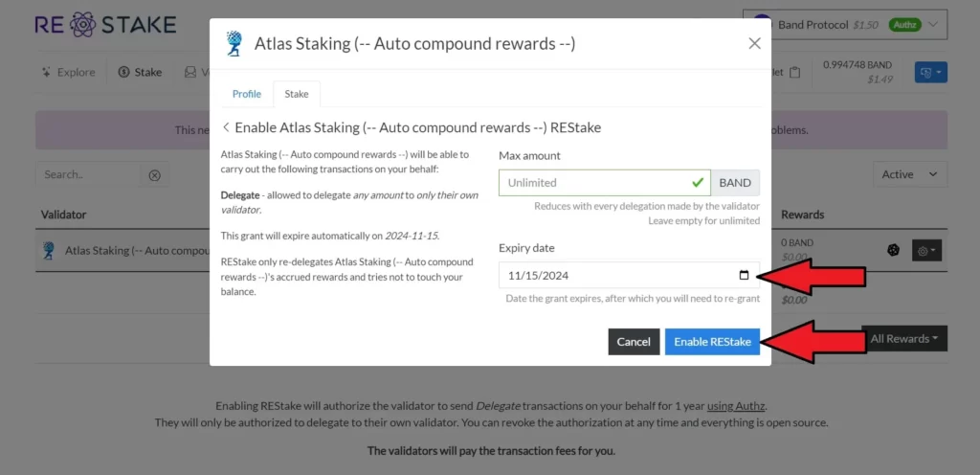The height and width of the screenshot is (475, 980).
Task: Go to Explore in navigation bar
Action: 68,72
